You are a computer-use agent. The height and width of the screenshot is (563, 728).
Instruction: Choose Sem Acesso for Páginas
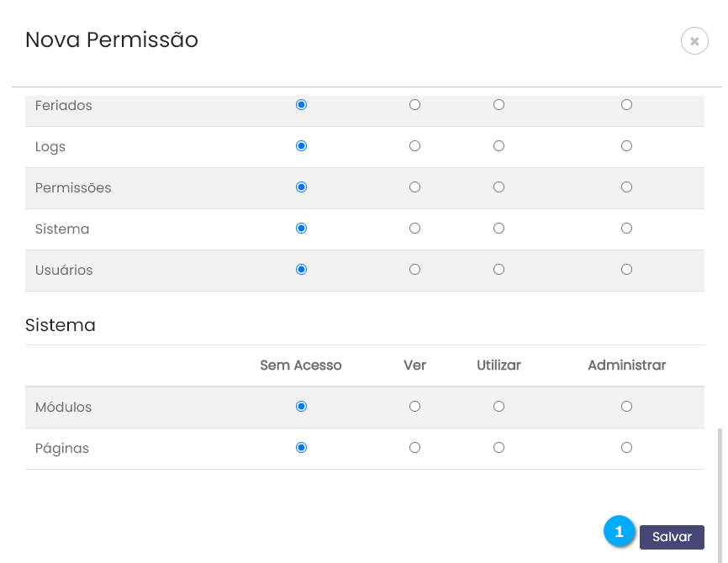click(301, 448)
